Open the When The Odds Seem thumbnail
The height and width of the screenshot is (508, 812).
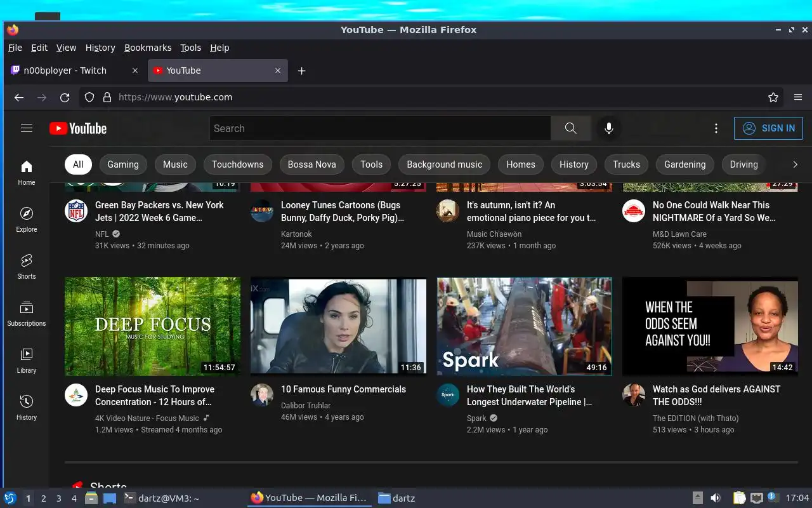click(x=710, y=326)
